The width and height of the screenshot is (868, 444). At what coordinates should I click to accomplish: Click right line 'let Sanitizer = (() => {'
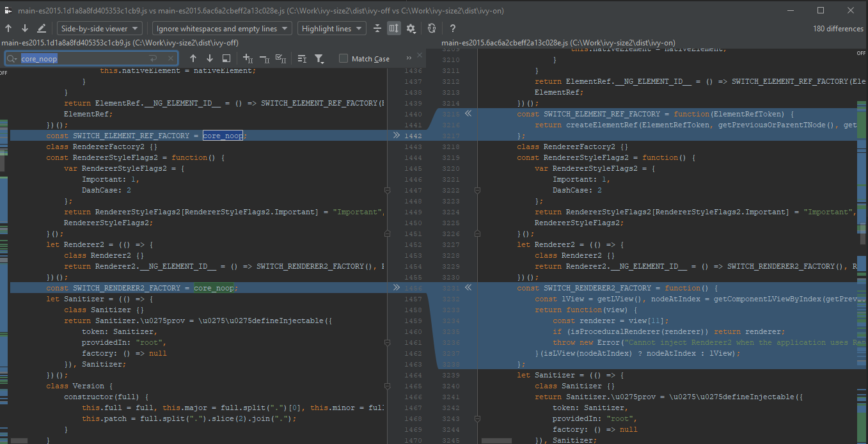(571, 375)
